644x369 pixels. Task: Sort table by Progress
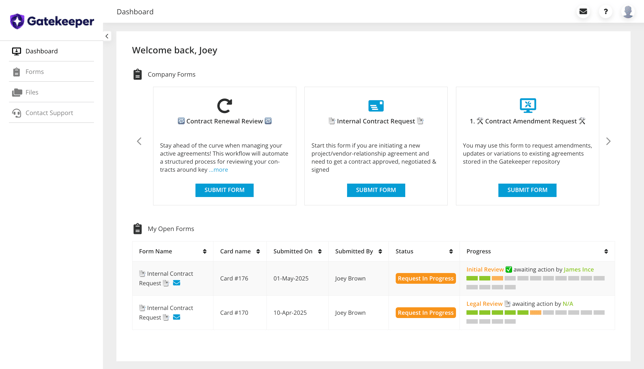(606, 251)
